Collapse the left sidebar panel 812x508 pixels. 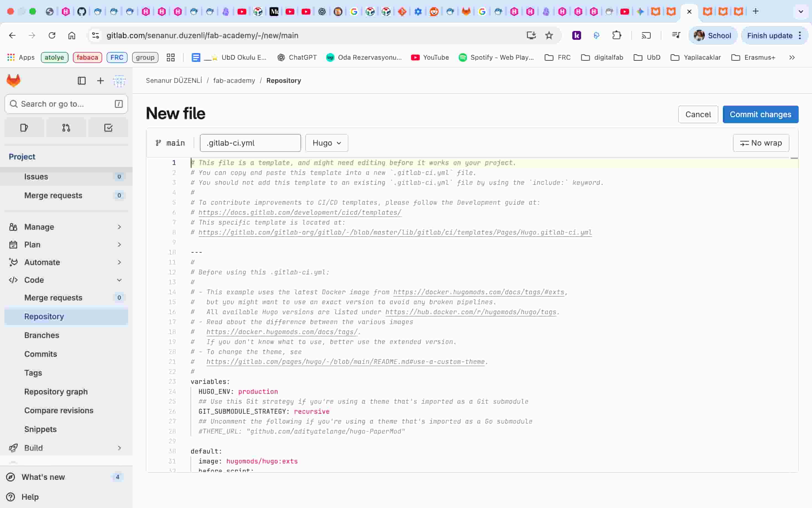pos(82,81)
